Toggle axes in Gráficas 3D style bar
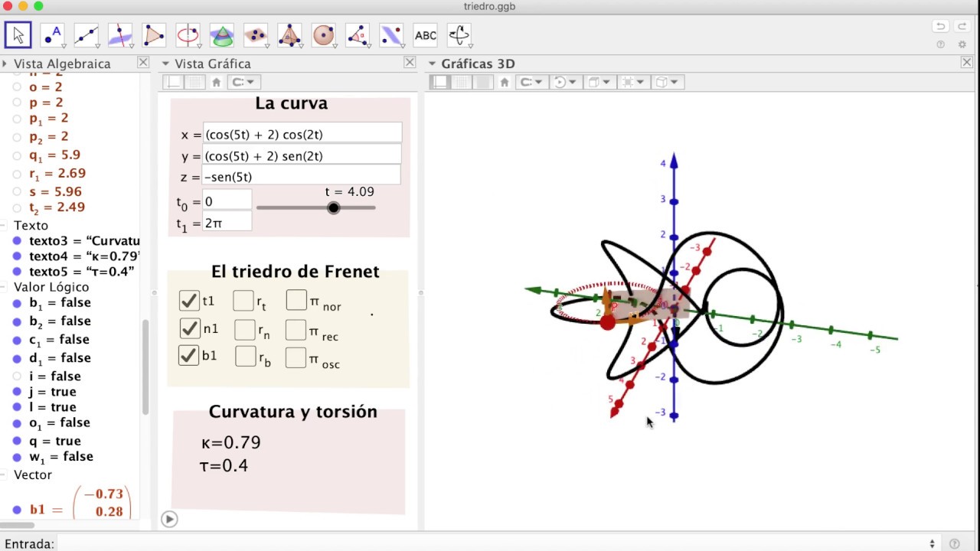This screenshot has height=551, width=980. [x=439, y=82]
